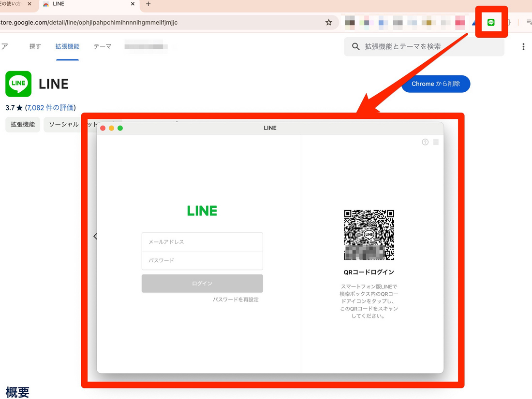Click the magnifier icon in the store search bar
Screen dimensions: 532x399
(x=355, y=46)
